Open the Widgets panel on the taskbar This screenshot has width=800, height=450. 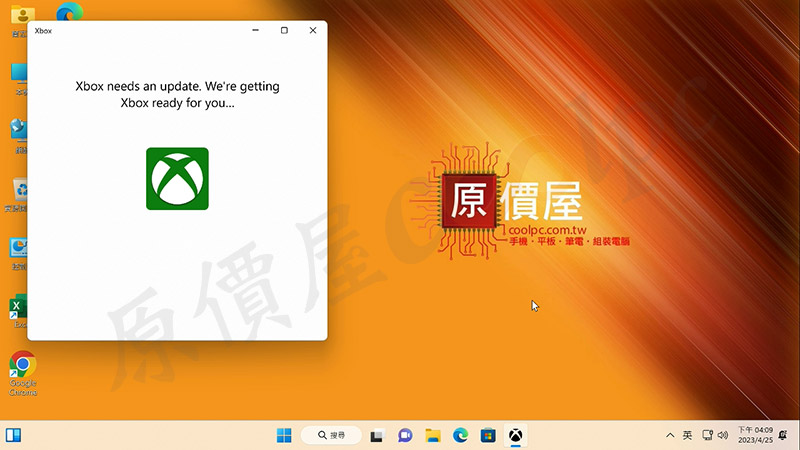pos(14,435)
